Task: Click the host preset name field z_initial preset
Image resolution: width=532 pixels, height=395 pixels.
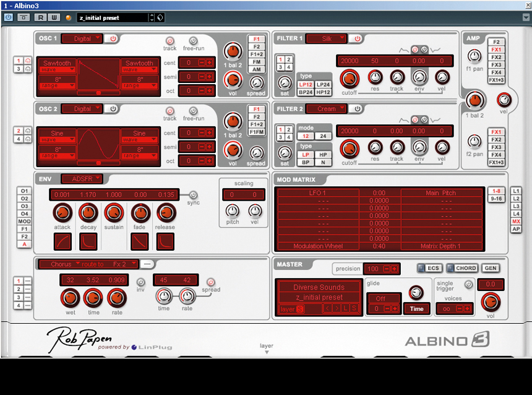Action: click(113, 18)
